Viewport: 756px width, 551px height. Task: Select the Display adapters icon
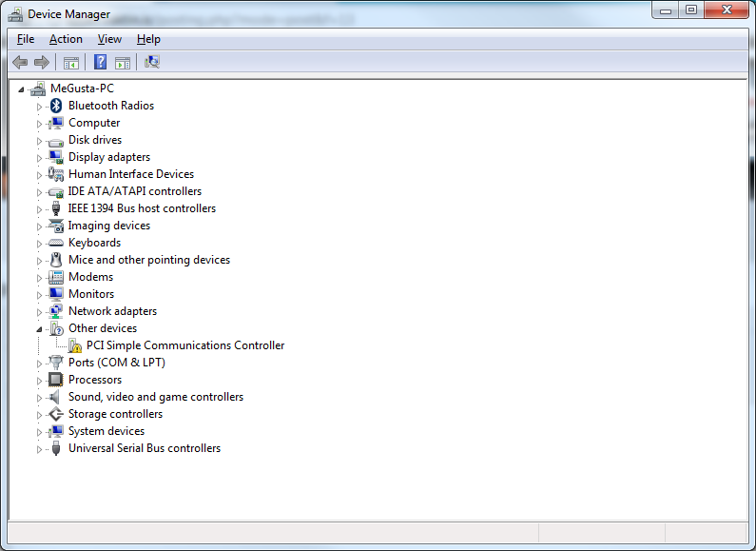tap(56, 157)
